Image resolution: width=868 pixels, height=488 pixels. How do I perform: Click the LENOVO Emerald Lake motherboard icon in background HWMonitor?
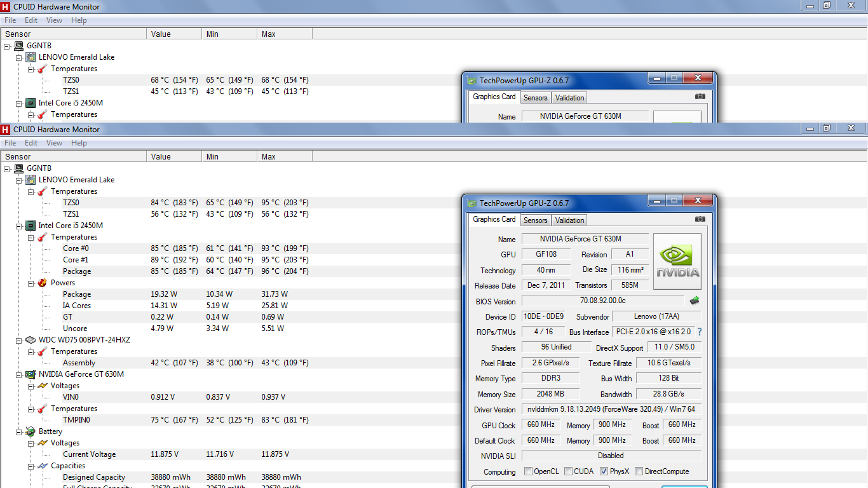click(31, 57)
